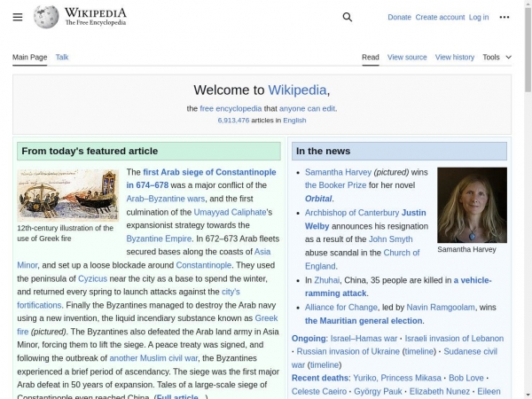Viewport: 532px width, 399px height.
Task: Switch to the Talk tab
Action: click(62, 57)
